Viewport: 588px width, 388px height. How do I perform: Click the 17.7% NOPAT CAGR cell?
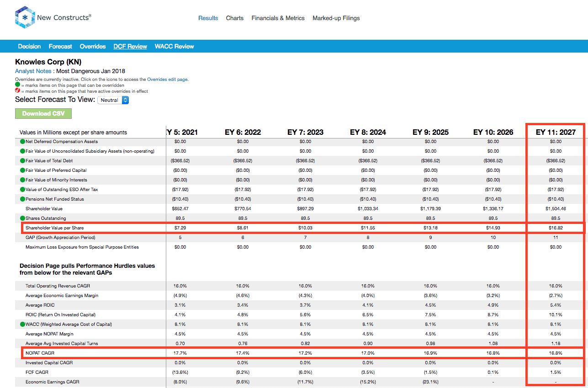tap(180, 353)
